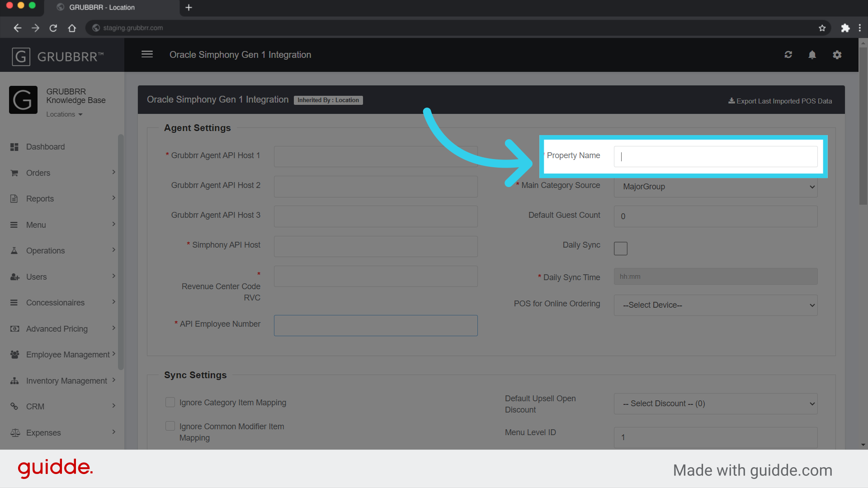868x488 pixels.
Task: Click the Property Name input field
Action: [716, 157]
